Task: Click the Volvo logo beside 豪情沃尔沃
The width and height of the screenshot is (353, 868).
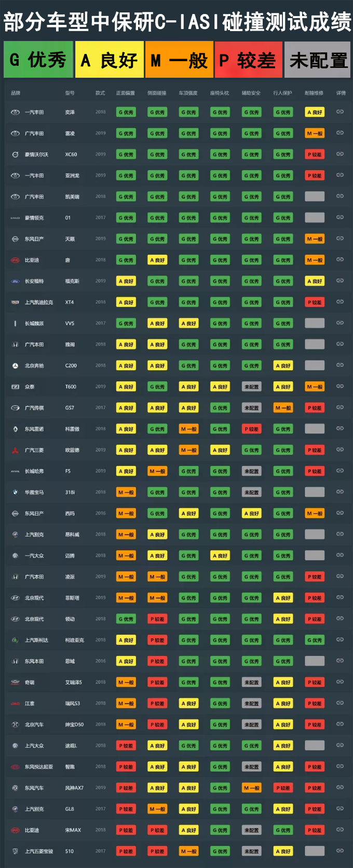Action: pyautogui.click(x=15, y=154)
